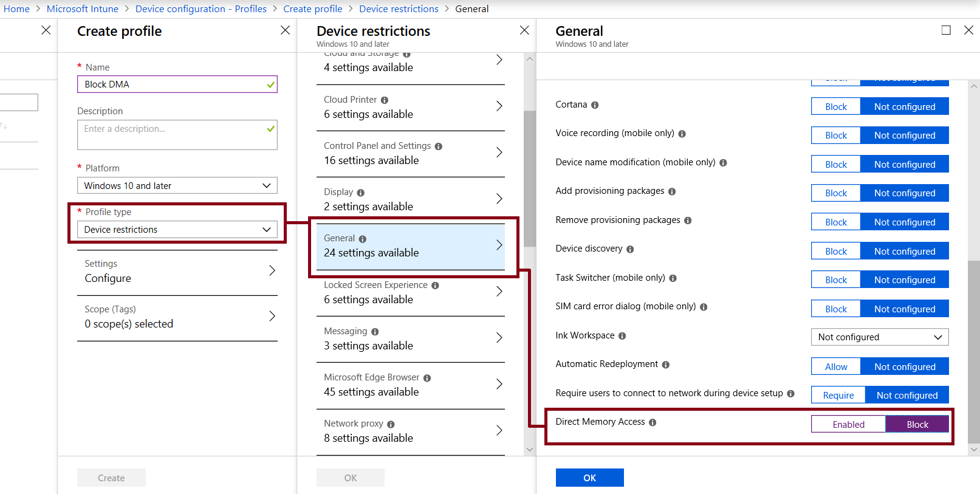
Task: Click the info icon next to Ink Workspace
Action: 622,336
